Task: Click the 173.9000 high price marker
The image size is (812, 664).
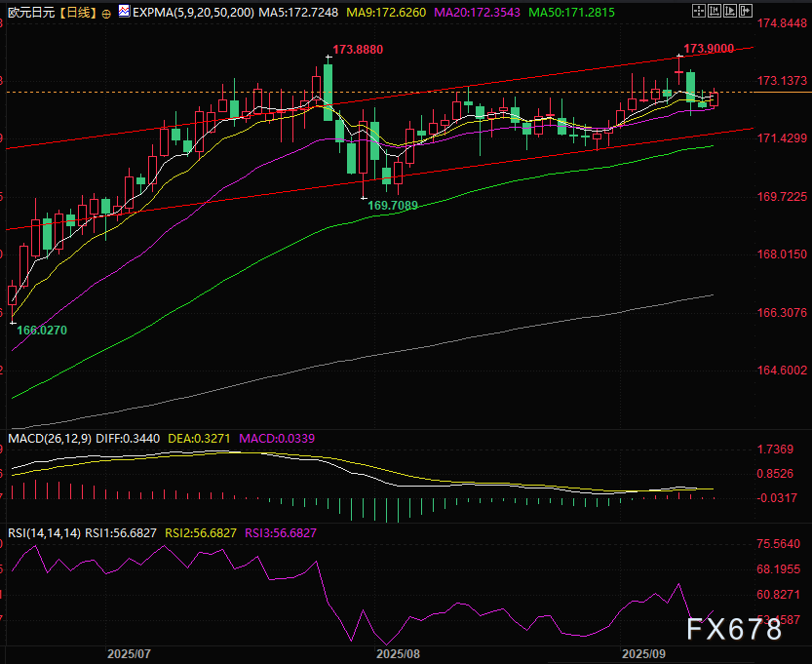Action: [708, 48]
